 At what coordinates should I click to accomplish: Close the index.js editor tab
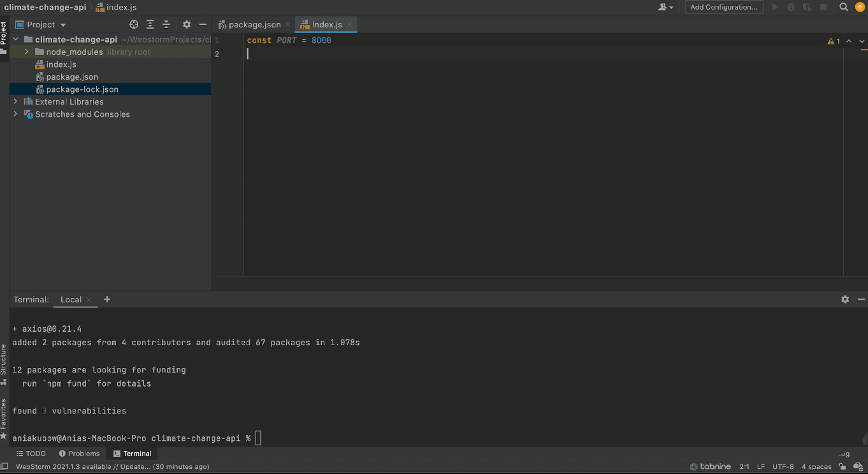click(x=349, y=24)
